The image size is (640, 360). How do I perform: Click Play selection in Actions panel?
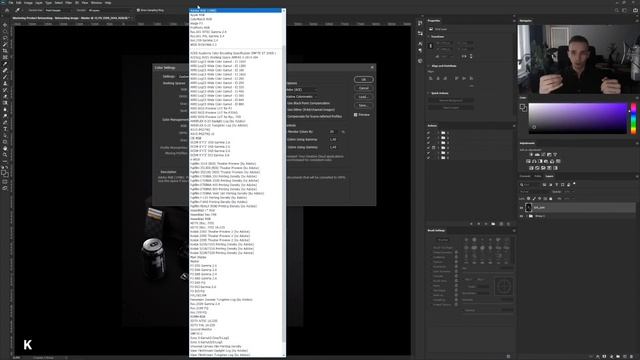pyautogui.click(x=486, y=224)
